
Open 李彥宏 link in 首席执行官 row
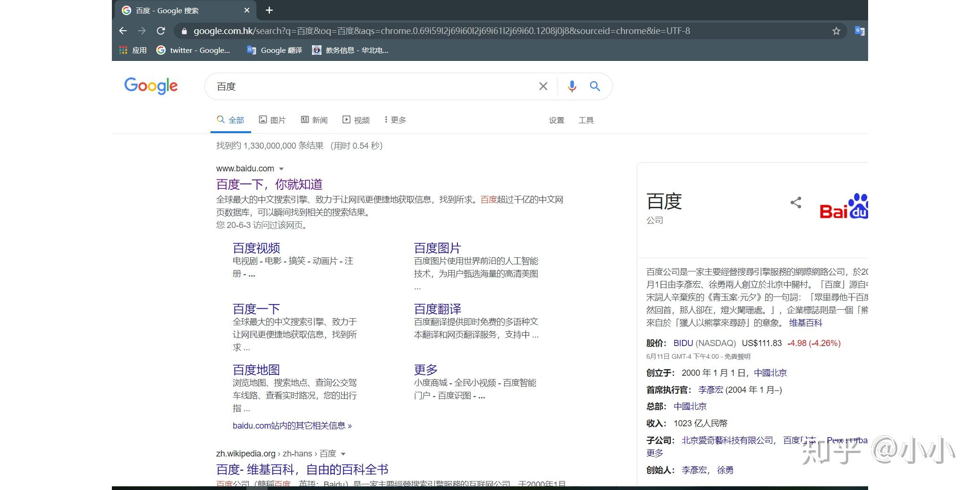(711, 390)
